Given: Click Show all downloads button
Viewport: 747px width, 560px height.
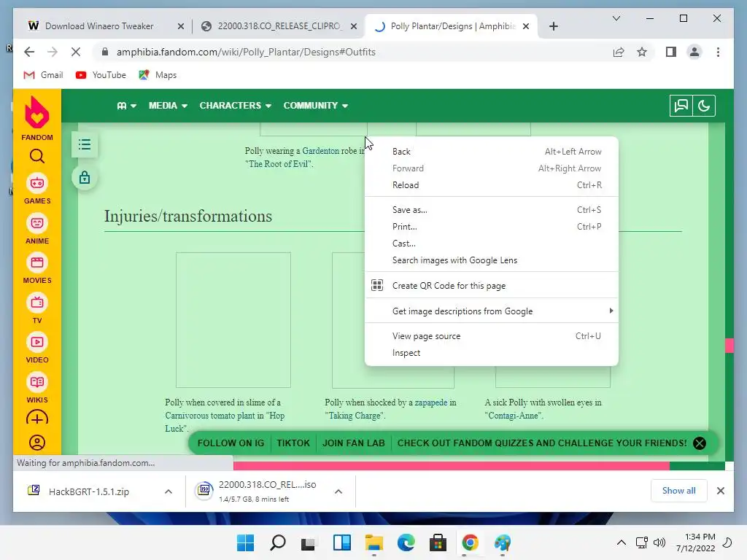Looking at the screenshot, I should coord(678,491).
